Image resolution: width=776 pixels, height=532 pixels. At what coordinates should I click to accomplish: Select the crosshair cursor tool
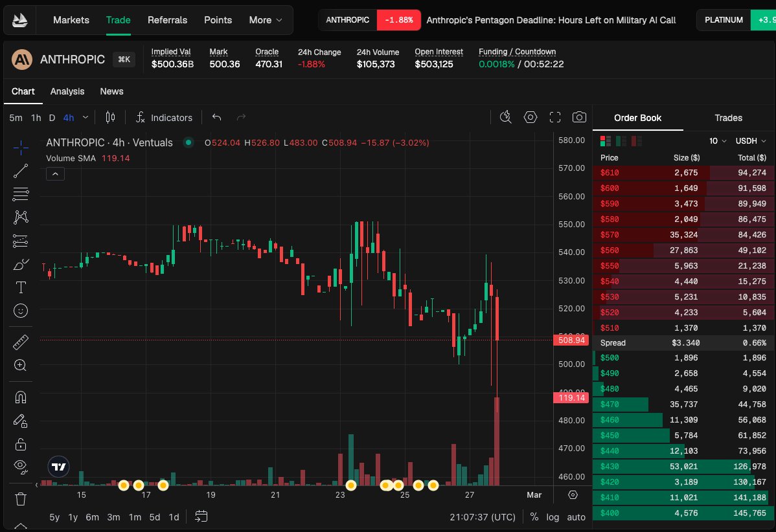point(20,147)
